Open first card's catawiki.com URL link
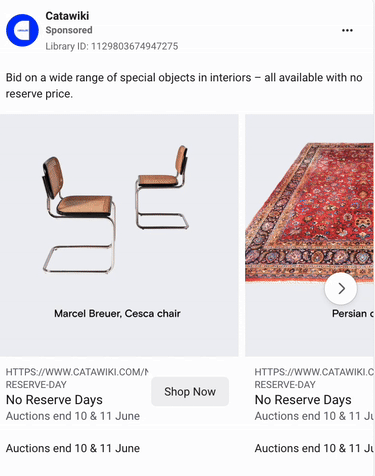Viewport: 375px width, 476px height. pos(77,378)
